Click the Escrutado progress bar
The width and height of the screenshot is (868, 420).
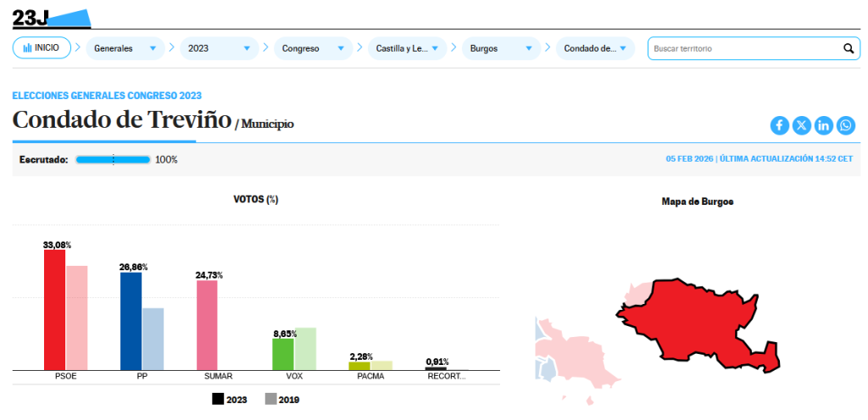coord(113,159)
